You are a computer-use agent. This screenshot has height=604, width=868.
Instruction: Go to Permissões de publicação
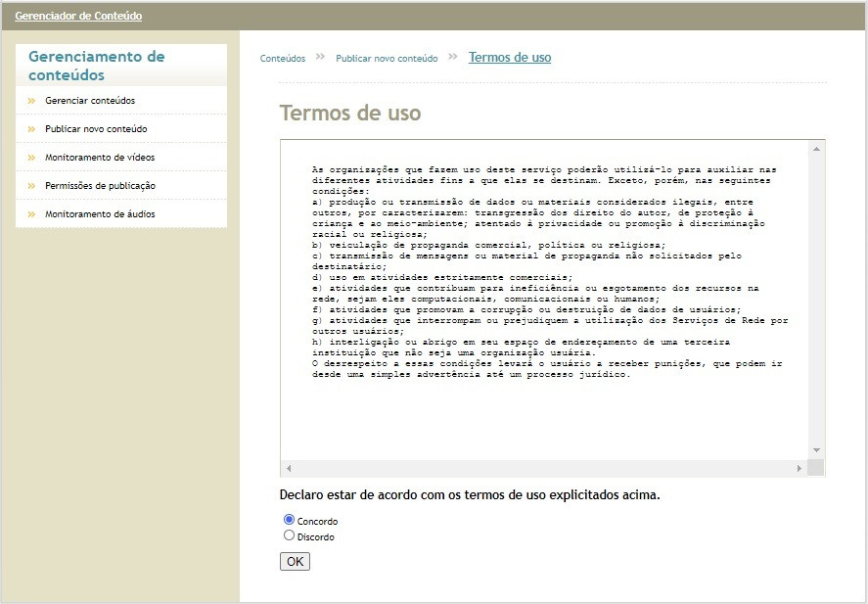pyautogui.click(x=100, y=186)
